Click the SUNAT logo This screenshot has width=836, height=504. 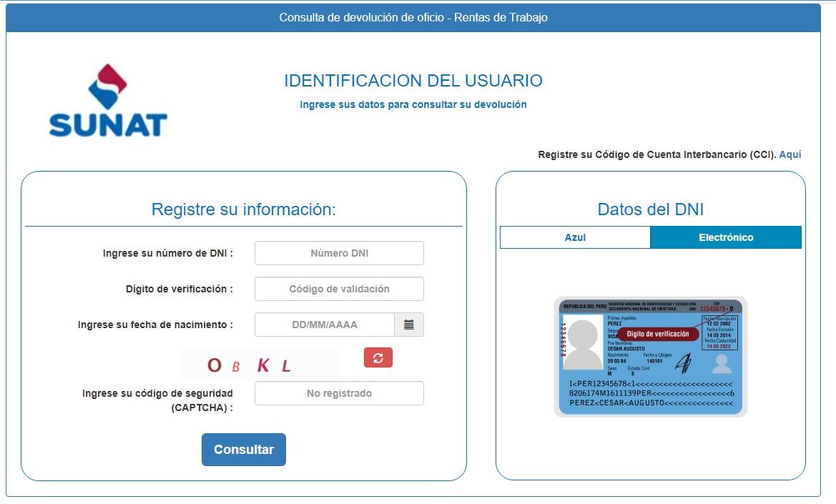[x=108, y=101]
